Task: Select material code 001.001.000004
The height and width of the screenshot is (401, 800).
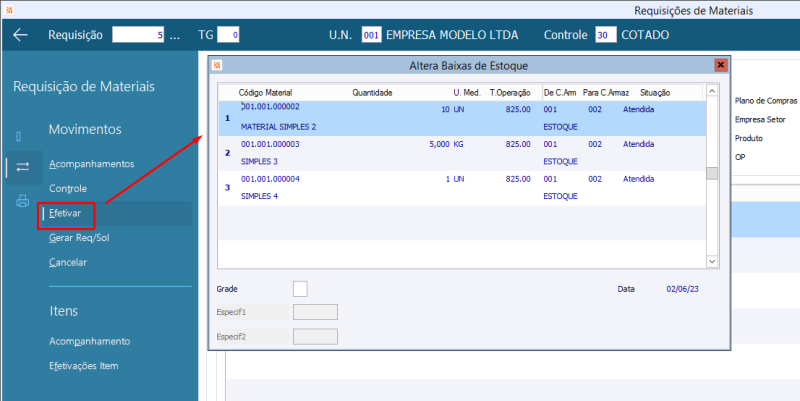Action: pos(270,179)
